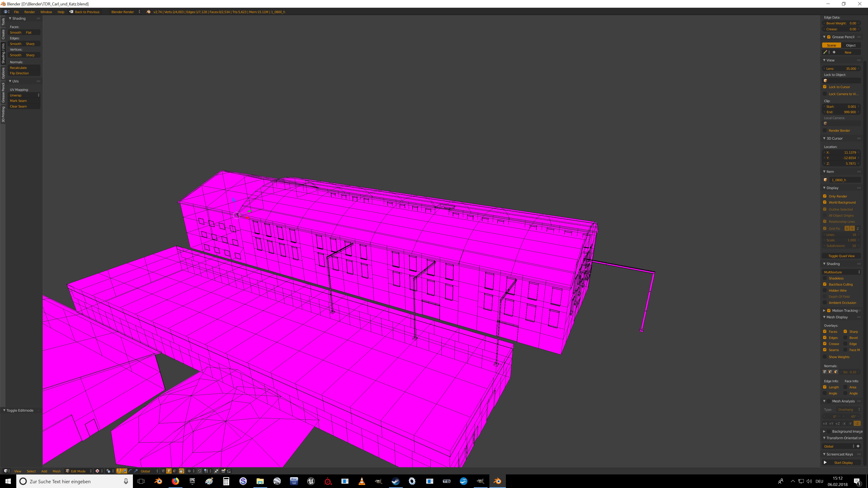Toggle limit selection to visible icon

point(182,471)
